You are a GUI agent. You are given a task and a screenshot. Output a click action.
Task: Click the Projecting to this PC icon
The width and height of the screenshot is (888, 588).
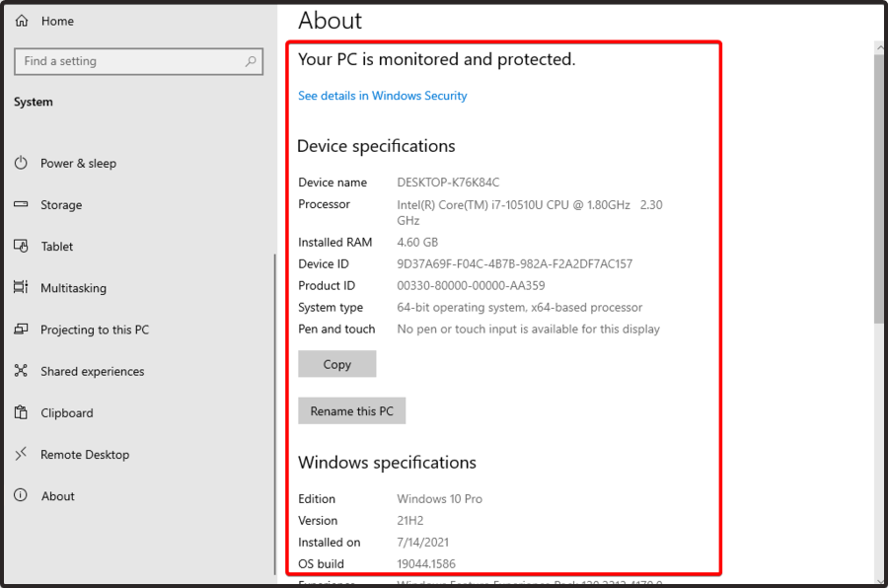tap(21, 329)
